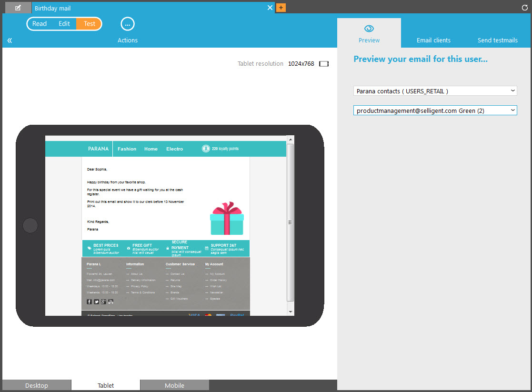Expand the Parana contacts dropdown
The width and height of the screenshot is (532, 392).
pyautogui.click(x=435, y=91)
